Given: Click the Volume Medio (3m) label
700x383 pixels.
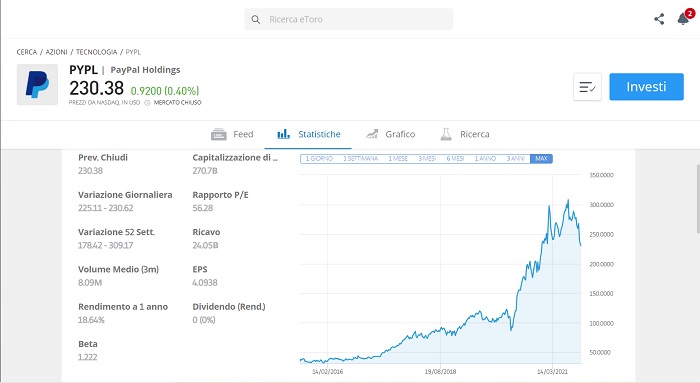Looking at the screenshot, I should point(118,270).
